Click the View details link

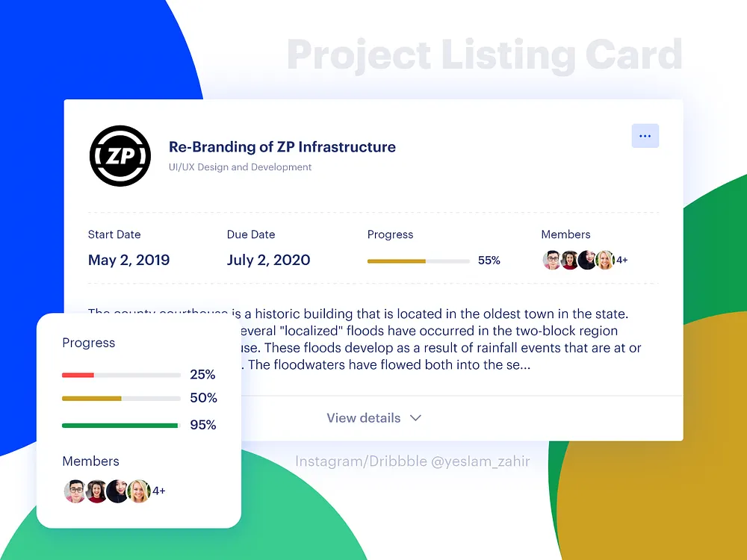[x=364, y=418]
